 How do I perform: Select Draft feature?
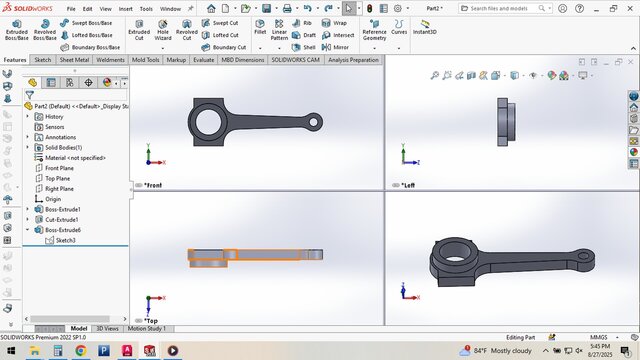point(304,35)
